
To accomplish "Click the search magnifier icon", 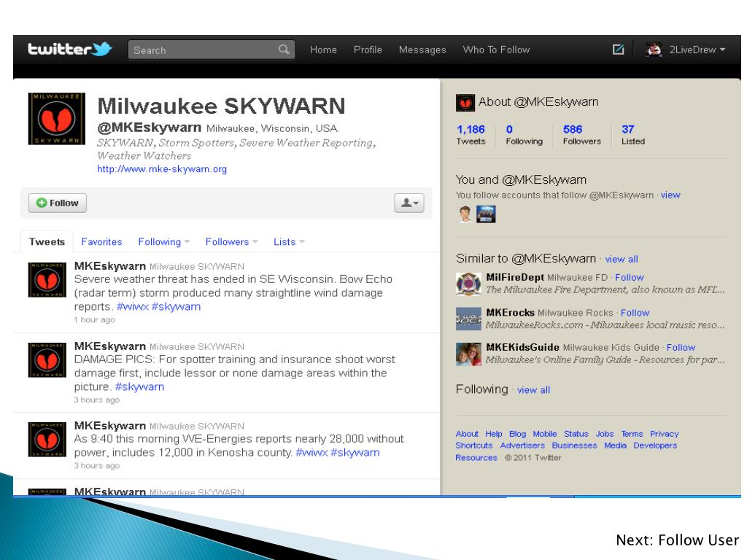I will point(284,50).
